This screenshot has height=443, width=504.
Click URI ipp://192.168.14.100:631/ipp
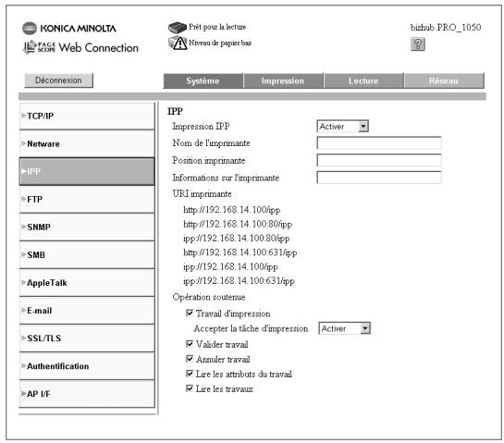point(239,280)
